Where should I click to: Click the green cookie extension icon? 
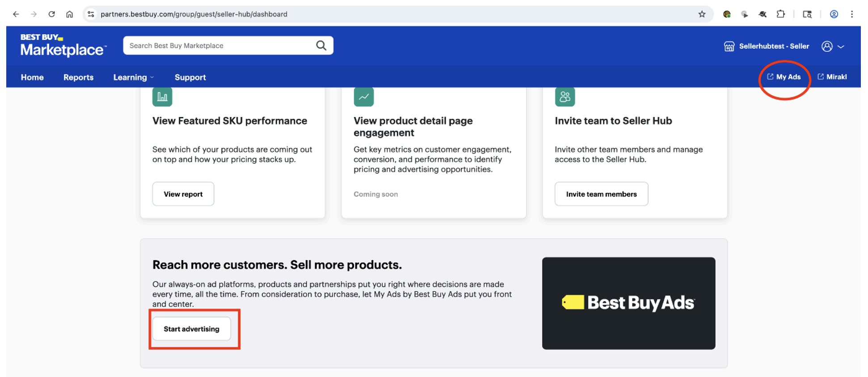pyautogui.click(x=727, y=14)
